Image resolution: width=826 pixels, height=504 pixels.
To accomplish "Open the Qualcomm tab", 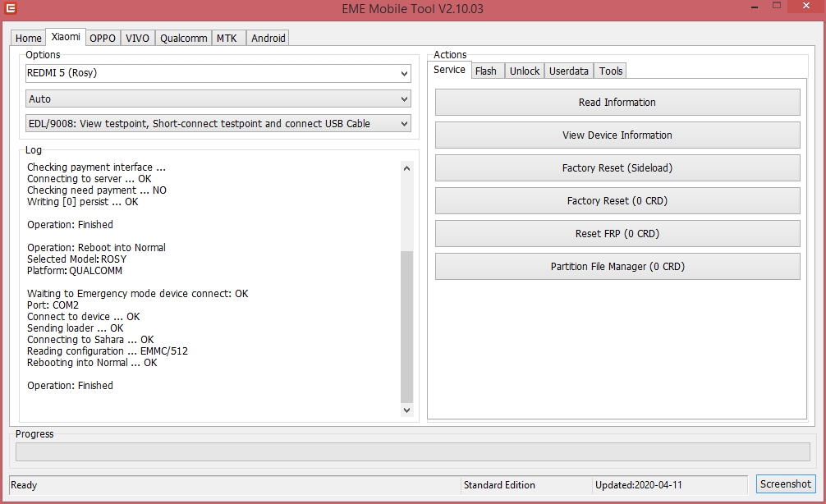I will tap(183, 38).
